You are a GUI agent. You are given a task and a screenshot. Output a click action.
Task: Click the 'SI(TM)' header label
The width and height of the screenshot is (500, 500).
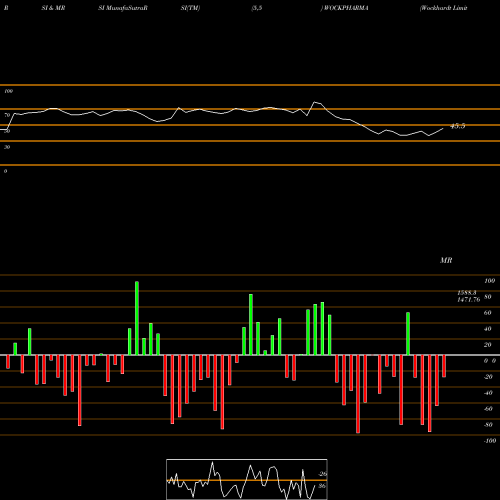[190, 8]
